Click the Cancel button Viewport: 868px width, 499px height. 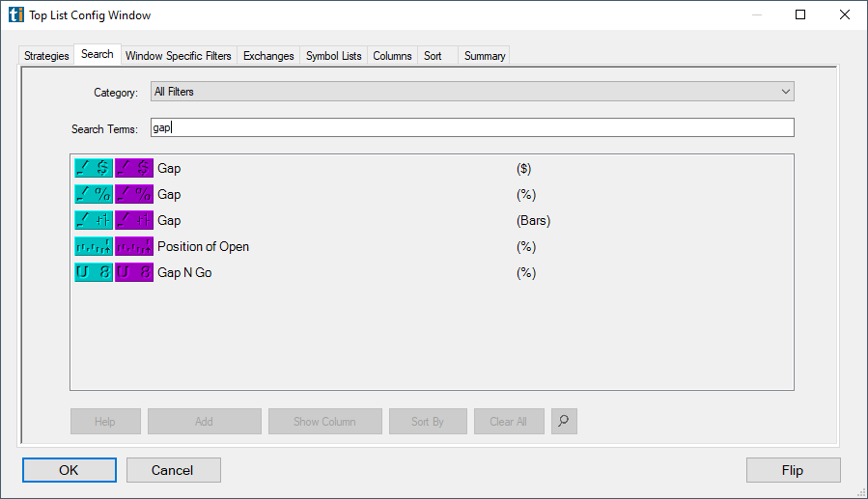coord(173,470)
